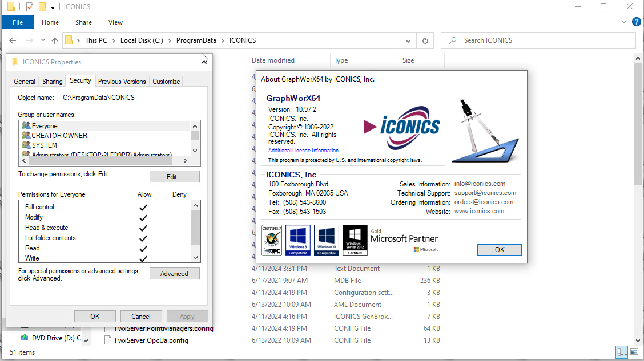Click the Windows 10 Compatible badge
Image resolution: width=644 pixels, height=361 pixels.
(x=326, y=240)
